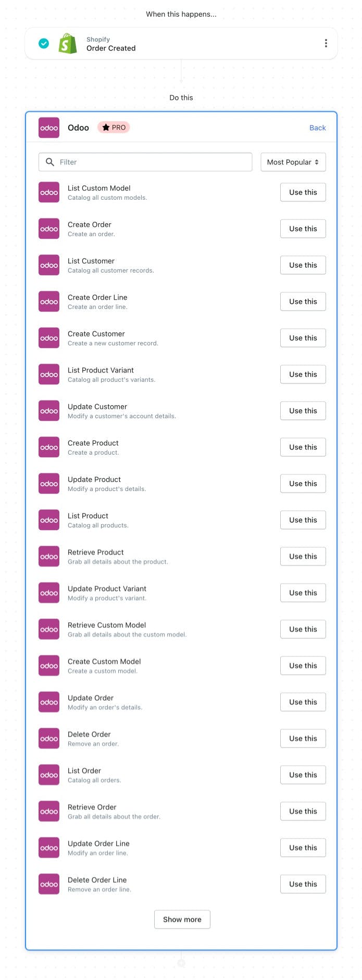Click the Odoo icon beside List Product

[49, 520]
